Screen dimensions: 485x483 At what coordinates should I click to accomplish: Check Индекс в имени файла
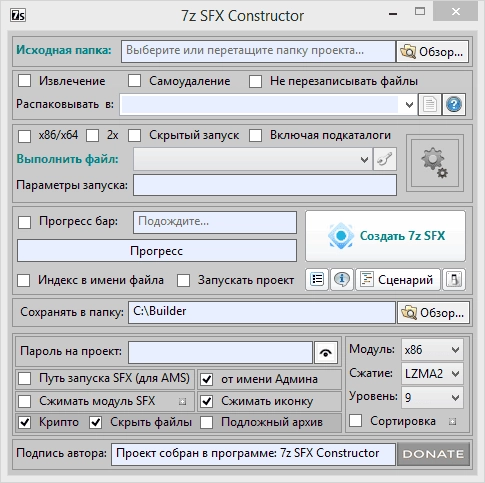coord(24,281)
